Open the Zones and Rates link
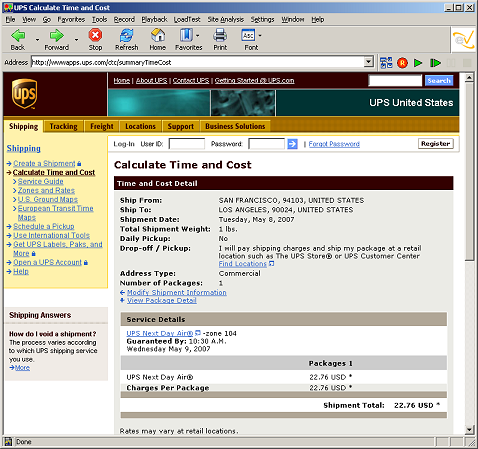This screenshot has height=449, width=478. (x=46, y=190)
